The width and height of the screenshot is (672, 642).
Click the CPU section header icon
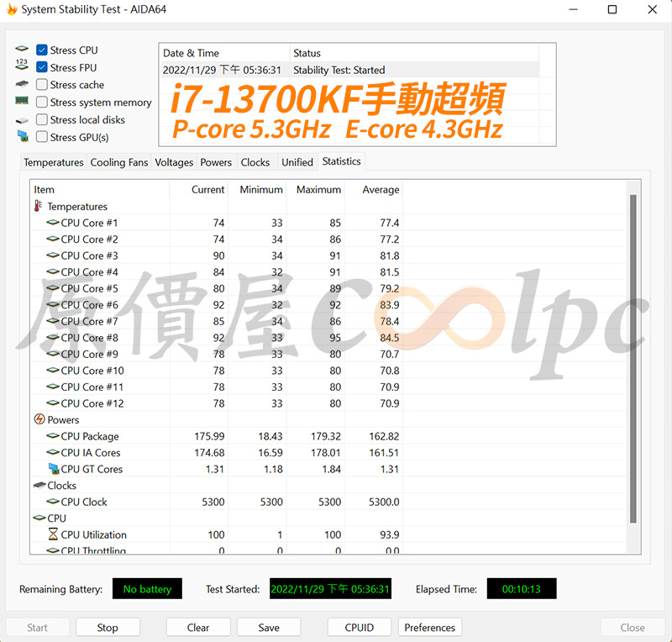[x=39, y=518]
